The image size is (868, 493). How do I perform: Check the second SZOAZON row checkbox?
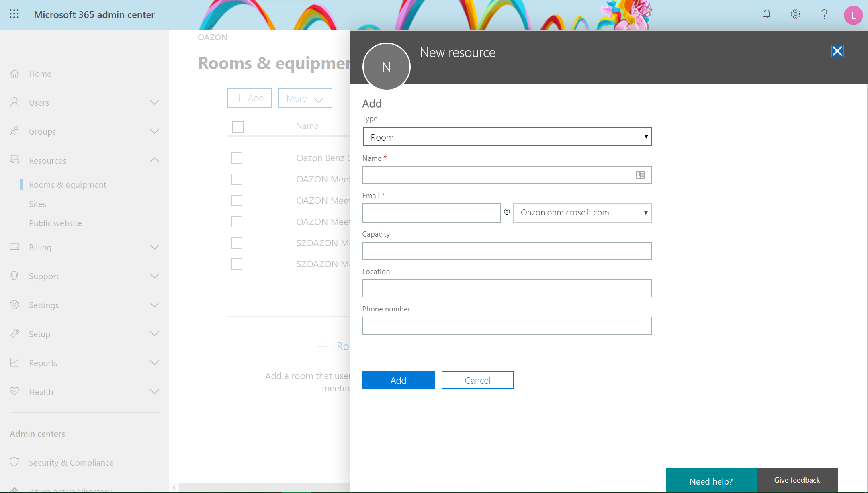pos(237,264)
